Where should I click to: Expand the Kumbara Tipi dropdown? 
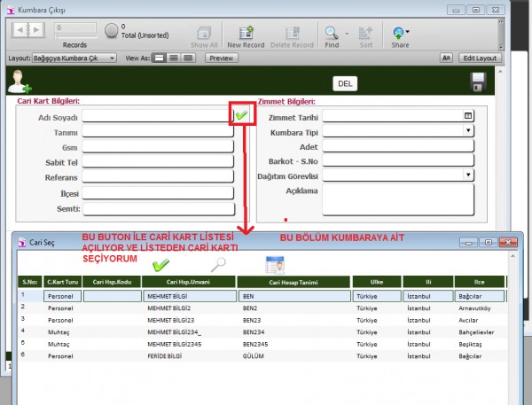click(468, 131)
